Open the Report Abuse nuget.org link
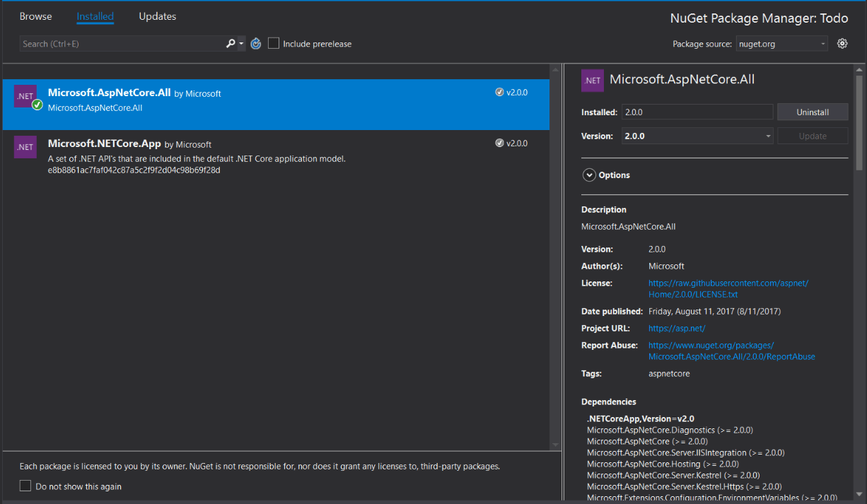 [x=732, y=351]
